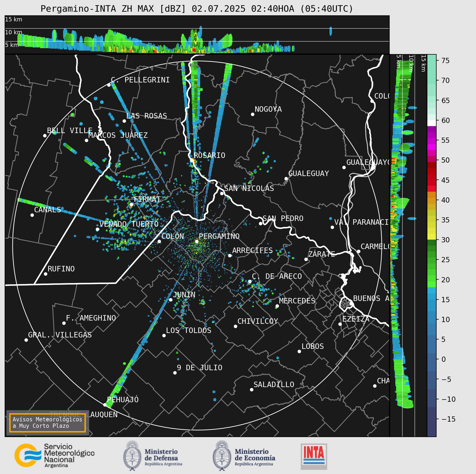Click the ROSARIO map label
Screen dimensions: 476x474
(209, 155)
